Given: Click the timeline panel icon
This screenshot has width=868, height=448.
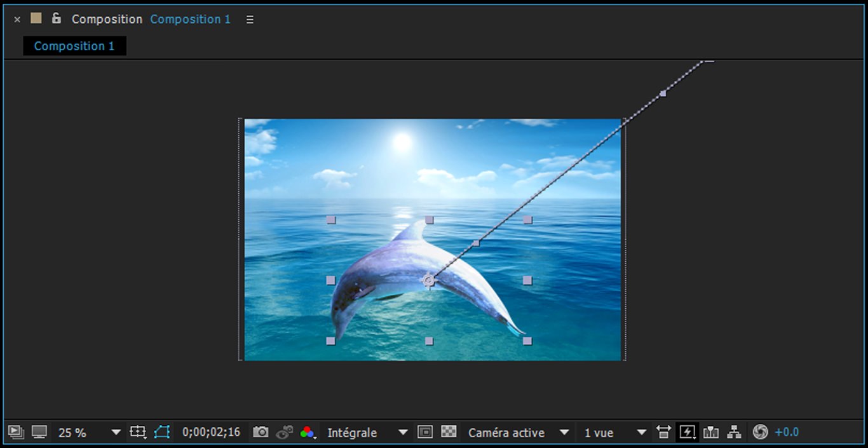Looking at the screenshot, I should pyautogui.click(x=711, y=433).
